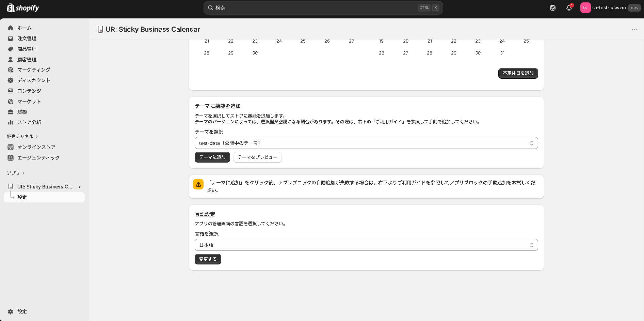This screenshot has height=321, width=644.
Task: Select day 24 in right calendar
Action: point(502,41)
